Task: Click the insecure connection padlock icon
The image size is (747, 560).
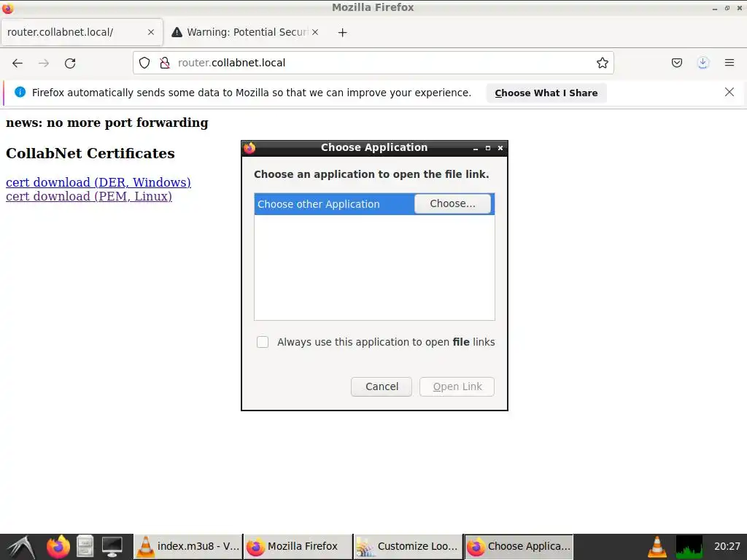Action: click(x=165, y=63)
